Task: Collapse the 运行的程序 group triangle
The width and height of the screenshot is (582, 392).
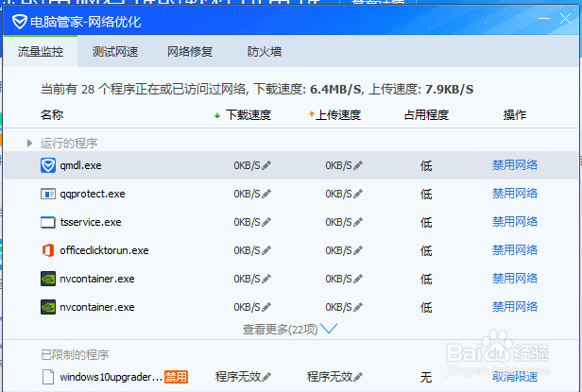Action: (29, 143)
